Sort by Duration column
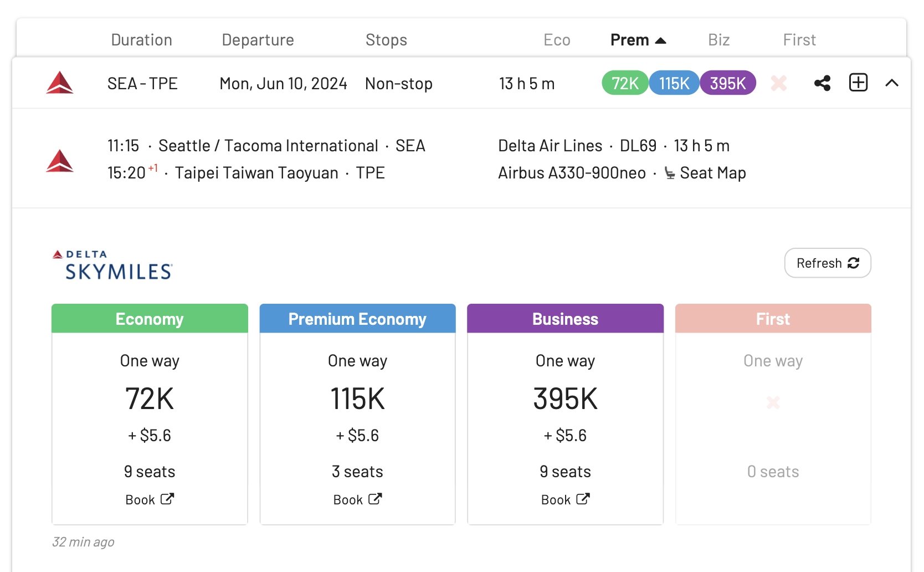This screenshot has height=572, width=924. point(142,40)
